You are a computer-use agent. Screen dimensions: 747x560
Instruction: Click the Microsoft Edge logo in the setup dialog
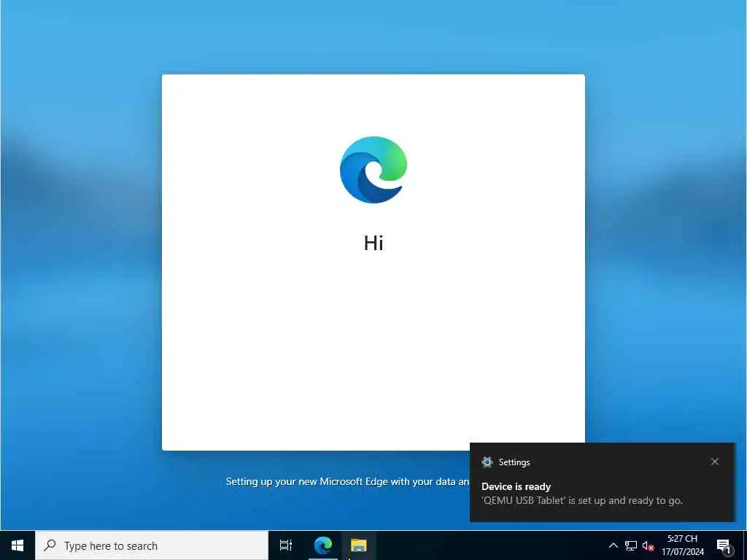(x=373, y=170)
